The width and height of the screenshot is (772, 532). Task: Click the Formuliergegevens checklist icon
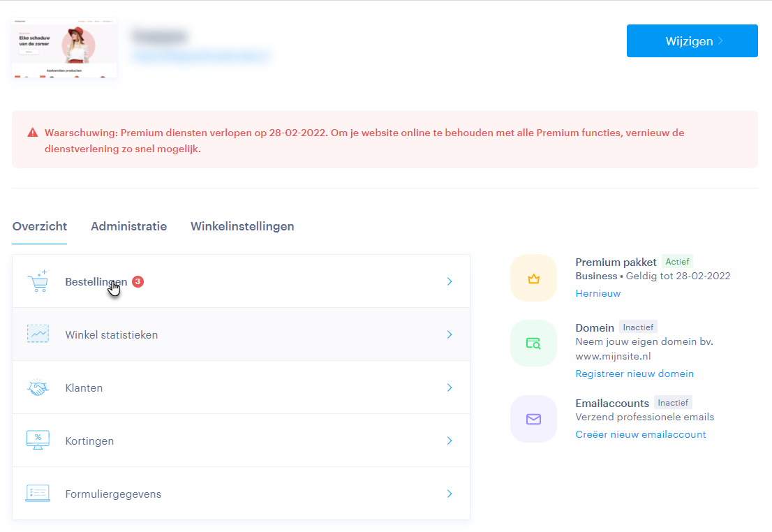[38, 494]
